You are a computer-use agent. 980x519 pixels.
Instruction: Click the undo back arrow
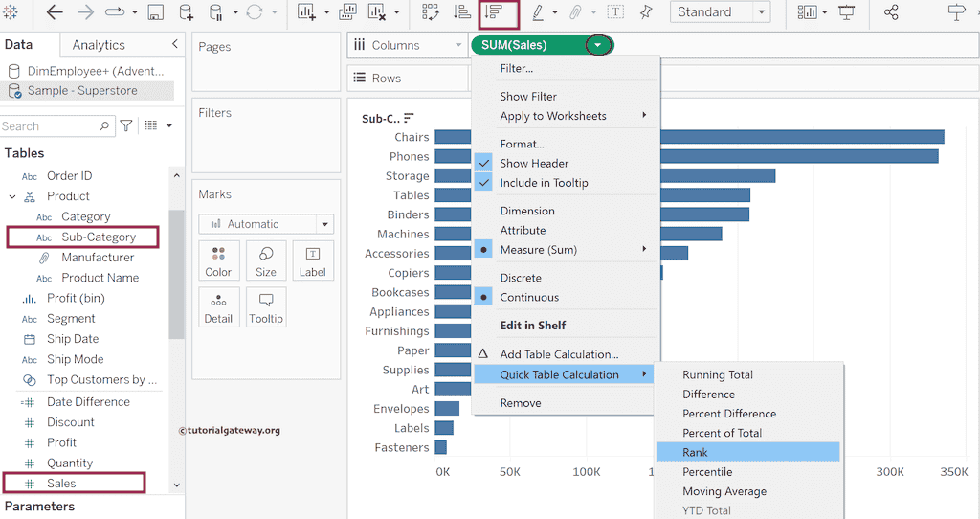(x=55, y=13)
